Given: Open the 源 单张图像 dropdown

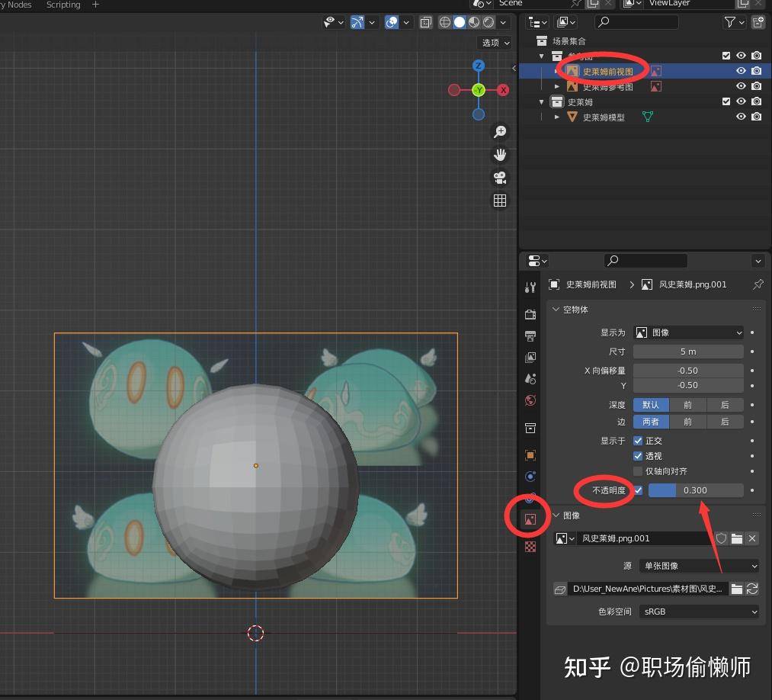Looking at the screenshot, I should [699, 566].
